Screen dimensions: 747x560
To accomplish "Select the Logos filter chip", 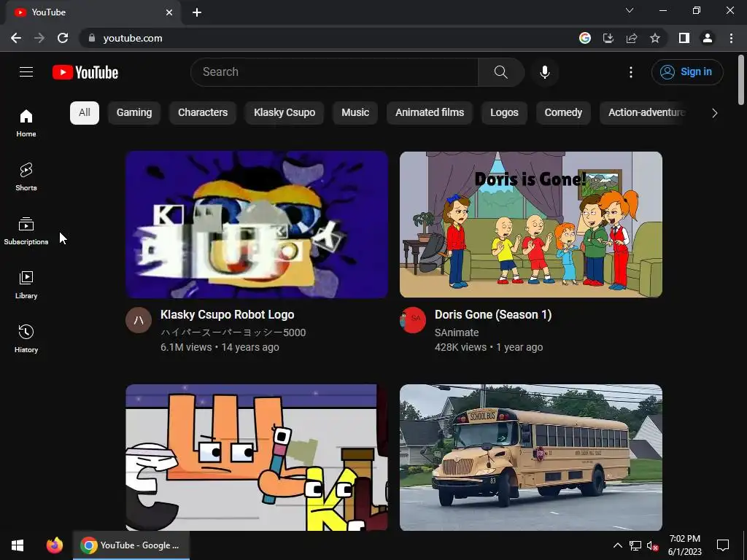I will click(x=504, y=113).
